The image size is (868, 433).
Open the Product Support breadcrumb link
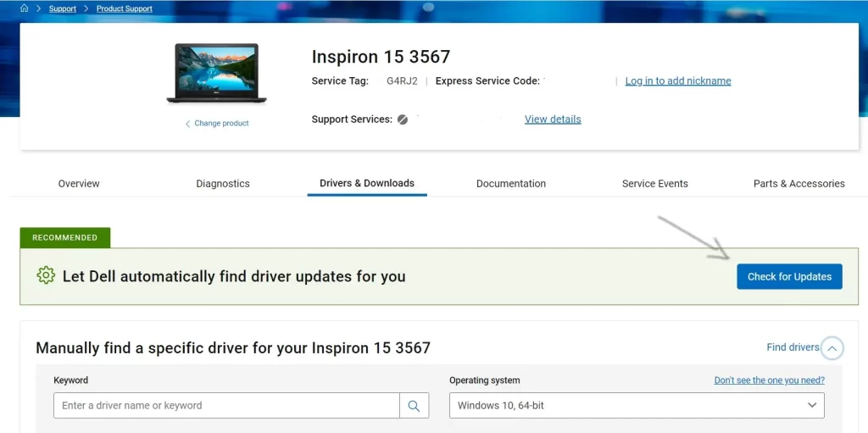(x=125, y=8)
